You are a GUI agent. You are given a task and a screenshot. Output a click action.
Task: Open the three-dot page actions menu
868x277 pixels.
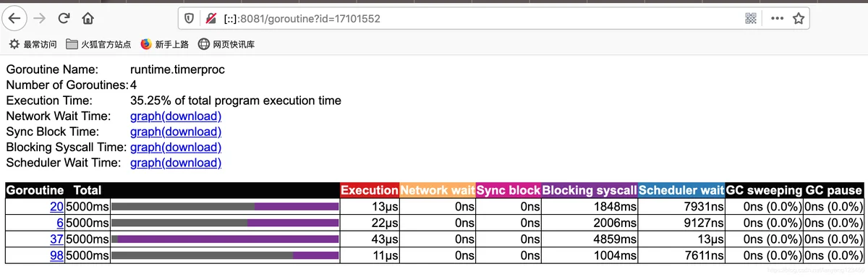[x=777, y=18]
